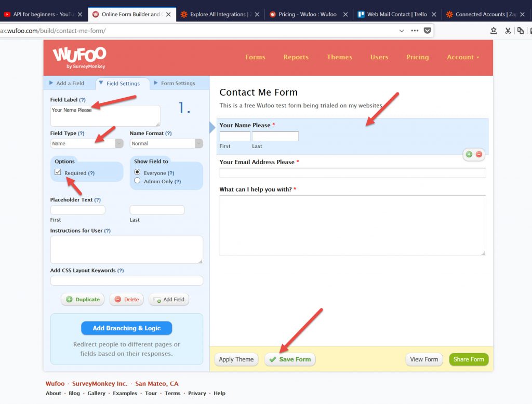Open the Field Type dropdown
Screen dimensions: 532x404
click(87, 143)
